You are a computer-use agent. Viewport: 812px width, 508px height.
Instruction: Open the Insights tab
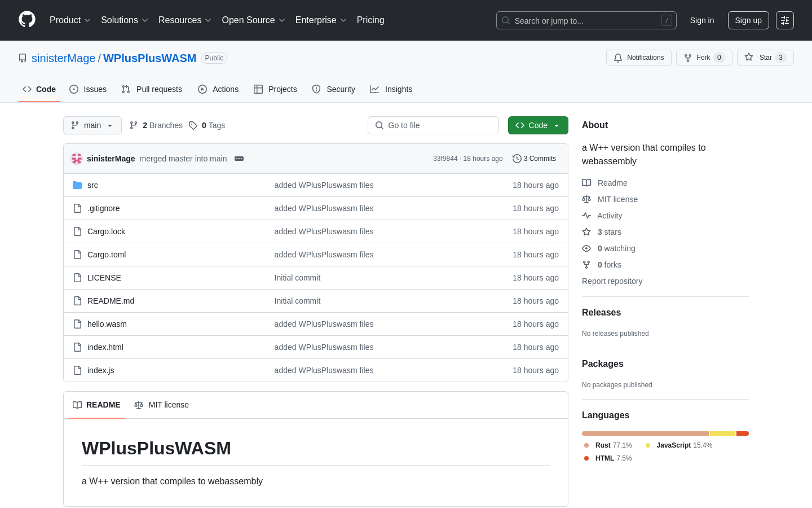[391, 89]
